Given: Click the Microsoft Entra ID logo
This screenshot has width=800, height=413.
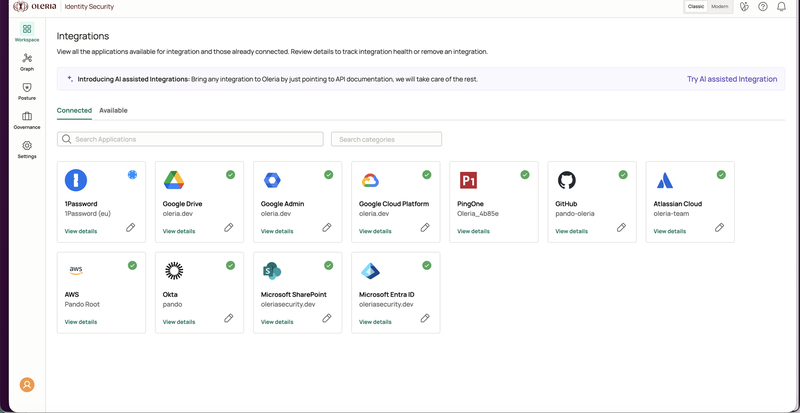Looking at the screenshot, I should (x=370, y=271).
